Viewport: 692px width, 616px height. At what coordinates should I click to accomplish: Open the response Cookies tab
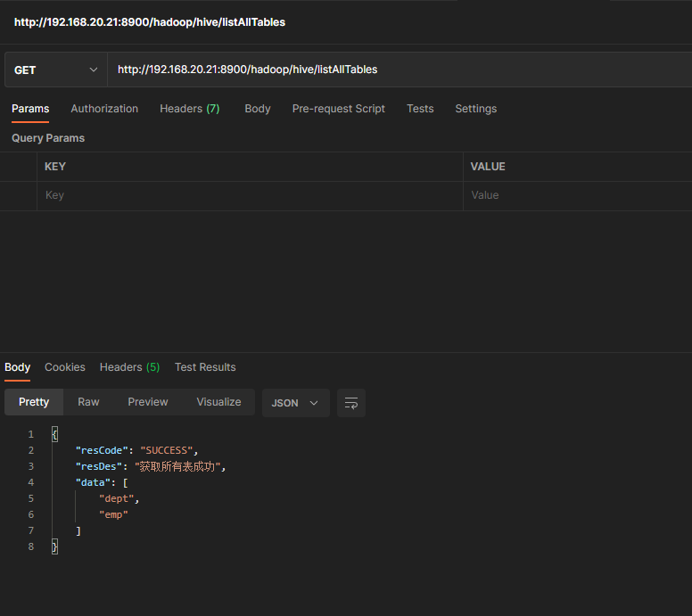tap(65, 367)
